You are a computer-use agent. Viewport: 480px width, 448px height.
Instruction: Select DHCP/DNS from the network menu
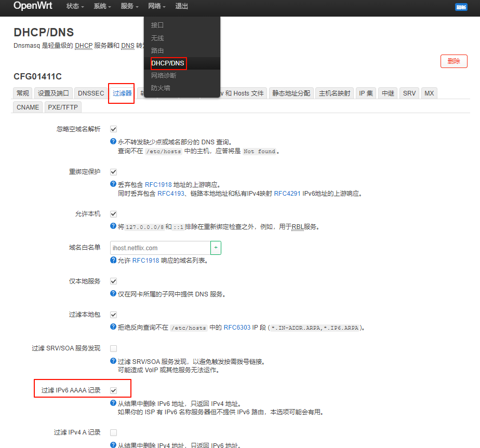click(x=167, y=63)
